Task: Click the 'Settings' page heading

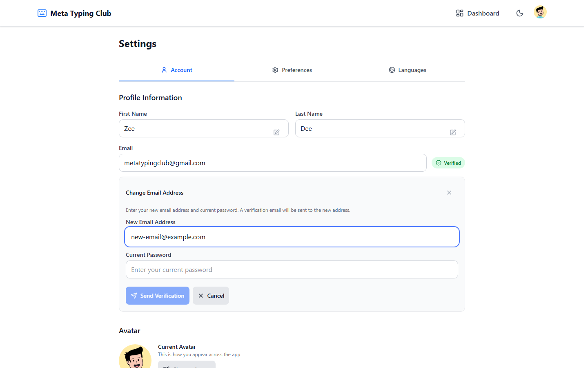Action: (x=138, y=44)
